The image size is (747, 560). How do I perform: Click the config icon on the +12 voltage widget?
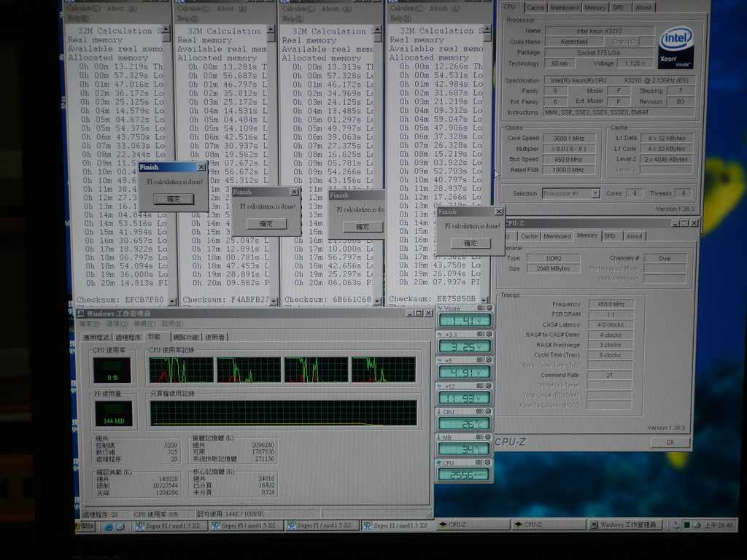[x=481, y=386]
